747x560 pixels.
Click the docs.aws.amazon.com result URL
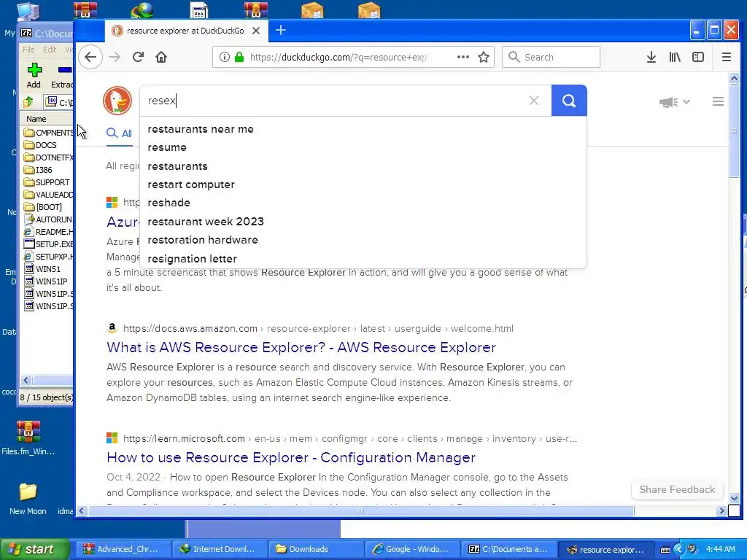318,329
